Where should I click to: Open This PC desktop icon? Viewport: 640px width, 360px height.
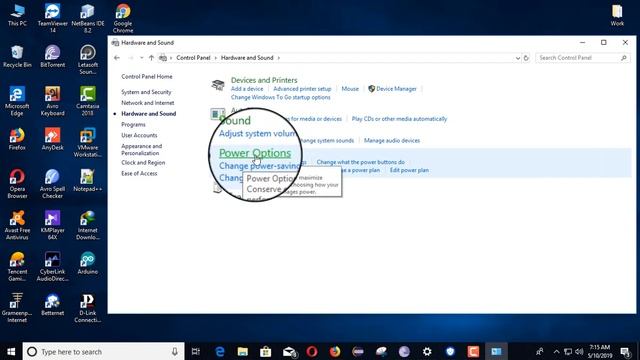coord(17,16)
